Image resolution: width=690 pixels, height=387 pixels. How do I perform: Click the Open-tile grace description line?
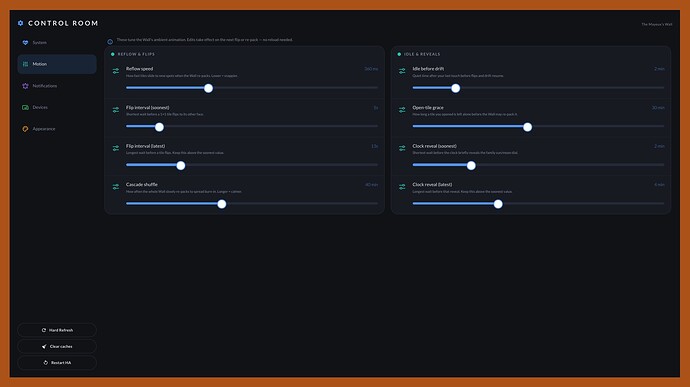pyautogui.click(x=465, y=114)
